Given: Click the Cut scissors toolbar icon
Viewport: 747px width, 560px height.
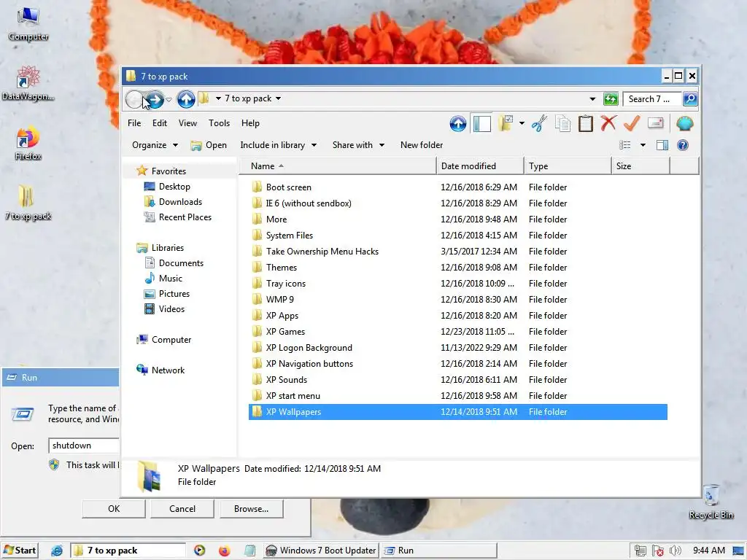Looking at the screenshot, I should 539,124.
